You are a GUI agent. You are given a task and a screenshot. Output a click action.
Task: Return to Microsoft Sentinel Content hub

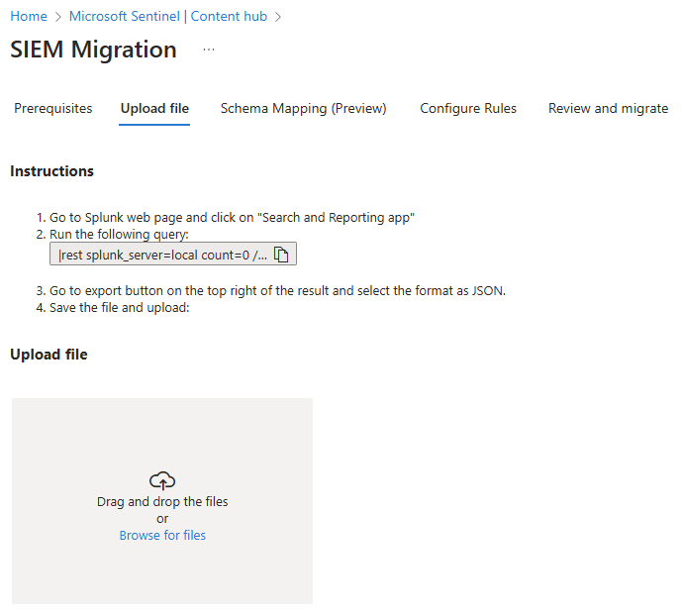pyautogui.click(x=168, y=16)
